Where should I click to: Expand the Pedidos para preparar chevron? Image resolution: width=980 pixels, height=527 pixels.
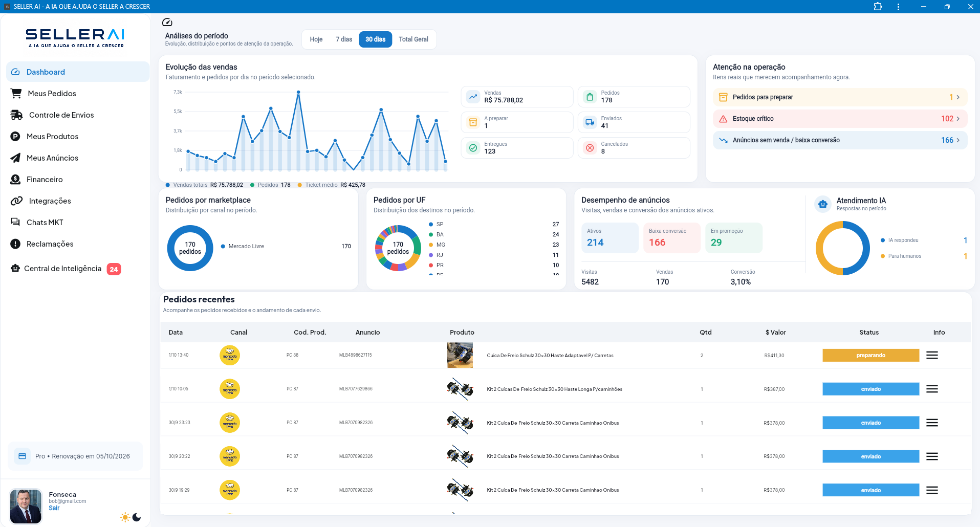click(x=958, y=97)
